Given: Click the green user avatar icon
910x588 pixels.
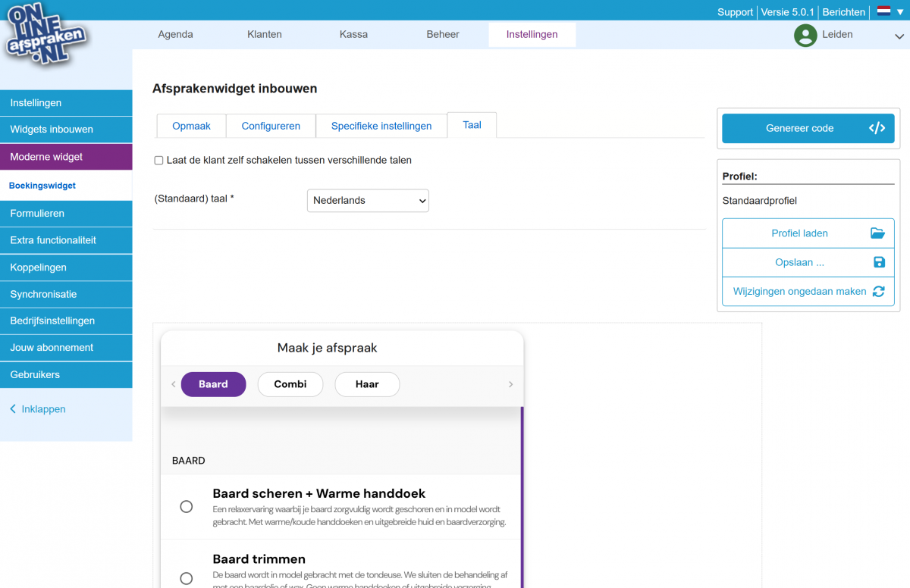Looking at the screenshot, I should pyautogui.click(x=805, y=35).
